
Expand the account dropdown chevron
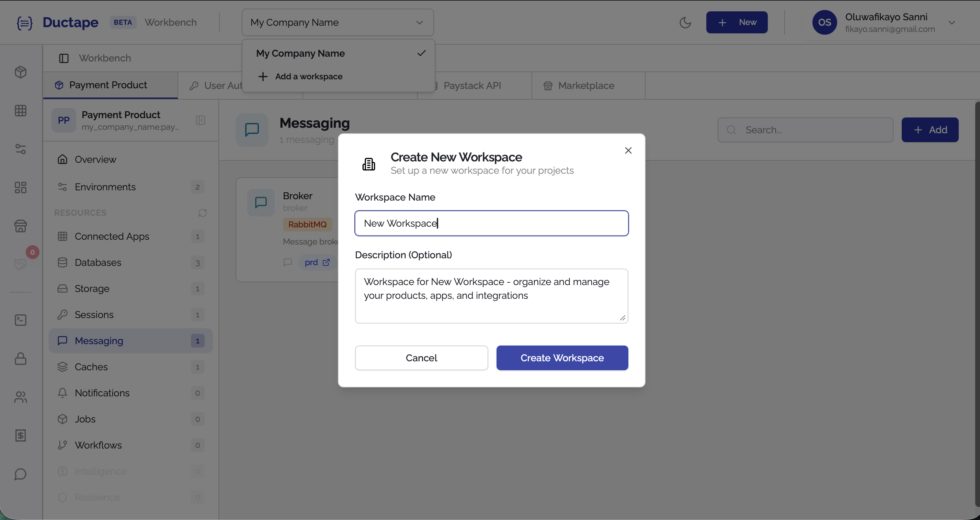point(953,22)
